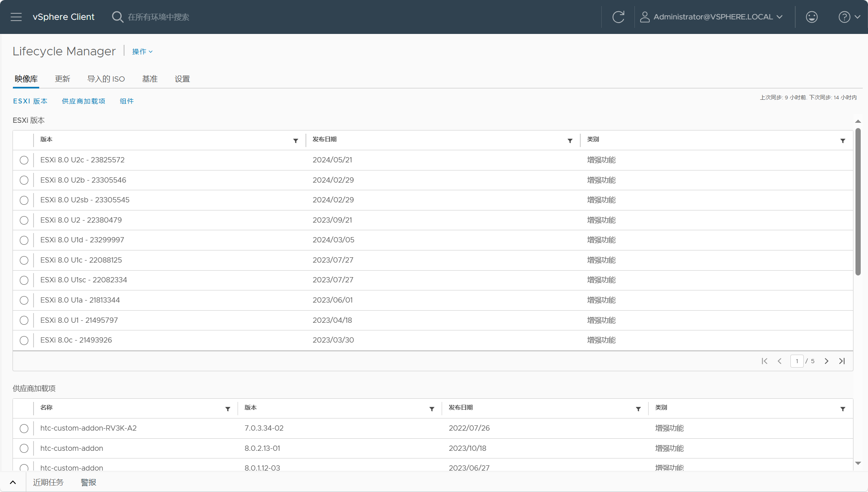The width and height of the screenshot is (868, 492).
Task: Switch to the 导入的 ISO tab
Action: tap(106, 79)
